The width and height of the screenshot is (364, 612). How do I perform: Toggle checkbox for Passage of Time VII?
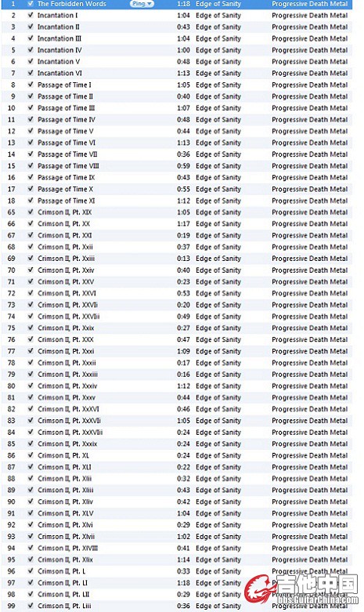pos(31,154)
